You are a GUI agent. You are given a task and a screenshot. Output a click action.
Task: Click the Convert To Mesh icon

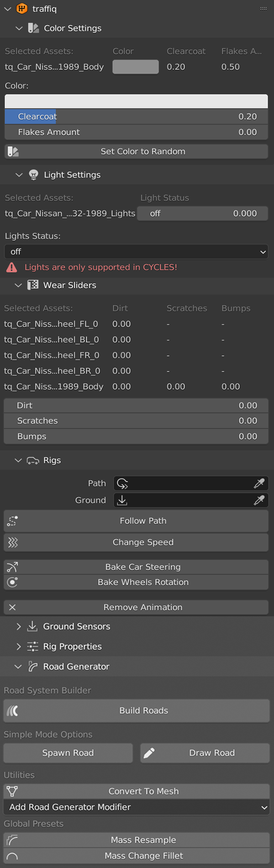12,791
